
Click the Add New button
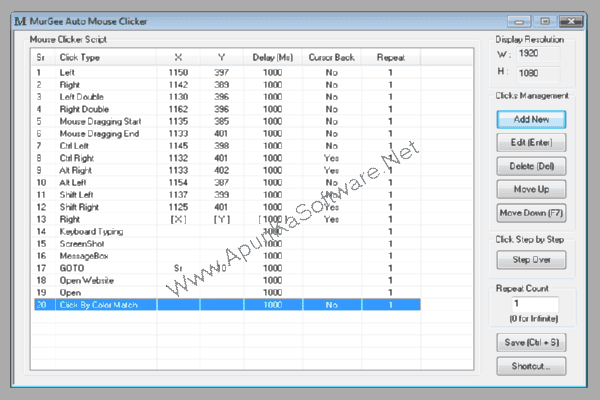tap(531, 119)
